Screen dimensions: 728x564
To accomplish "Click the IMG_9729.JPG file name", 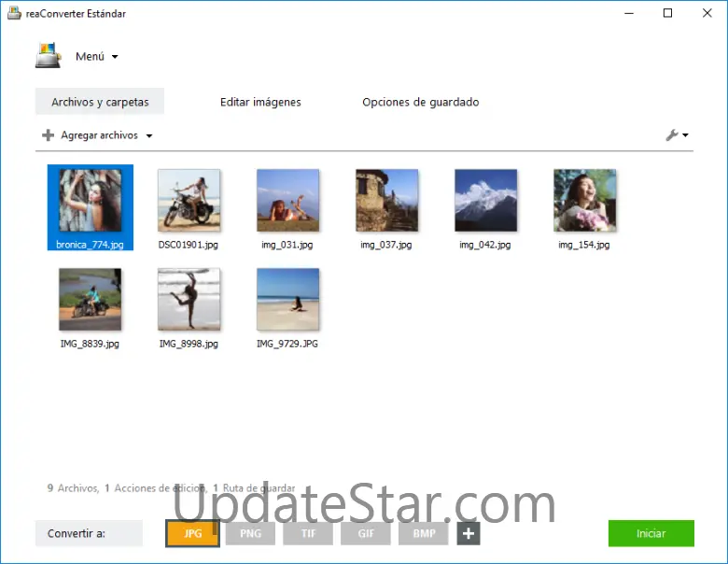I will (x=287, y=344).
